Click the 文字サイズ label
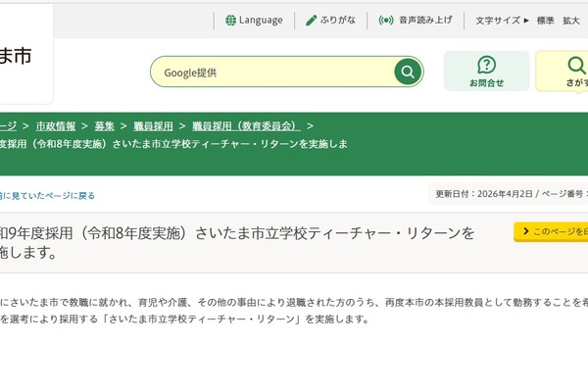This screenshot has height=392, width=588. (x=498, y=21)
